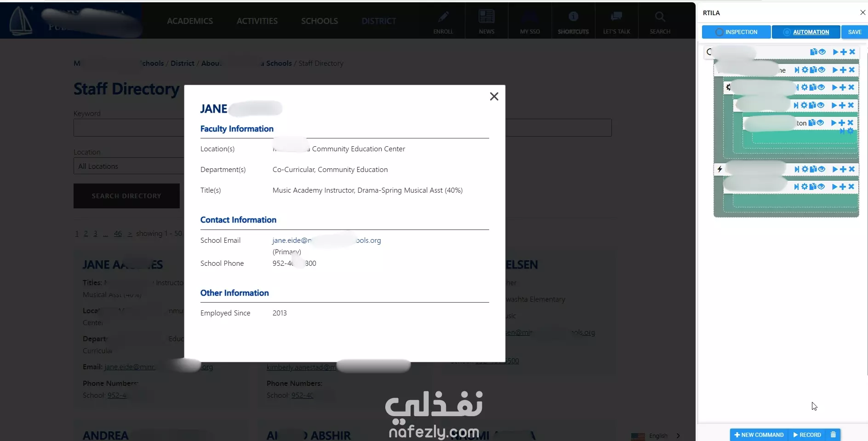The height and width of the screenshot is (441, 868).
Task: Go to next results page arrow
Action: (130, 234)
